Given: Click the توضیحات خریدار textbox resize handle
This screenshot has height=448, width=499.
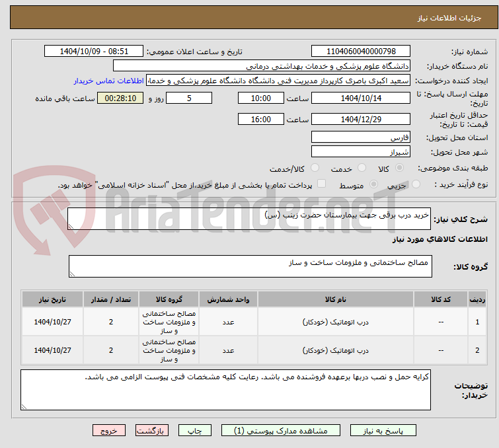Looking at the screenshot, I should tap(24, 406).
